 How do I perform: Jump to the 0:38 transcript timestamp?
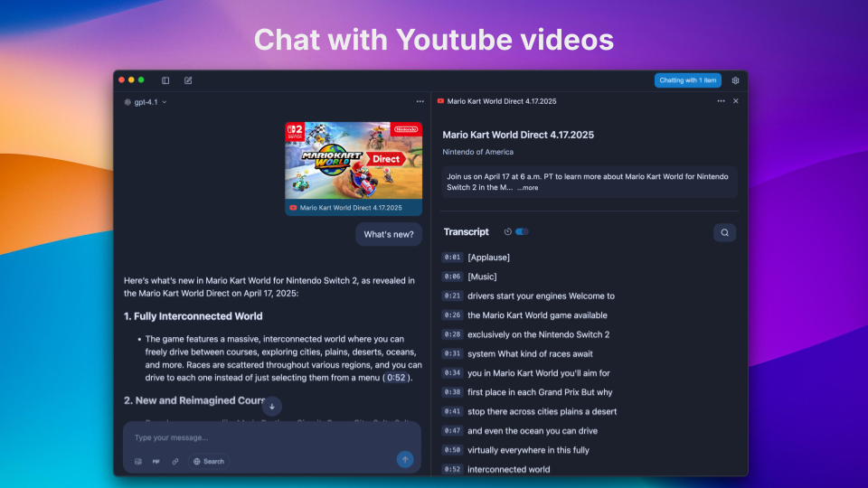coord(452,391)
